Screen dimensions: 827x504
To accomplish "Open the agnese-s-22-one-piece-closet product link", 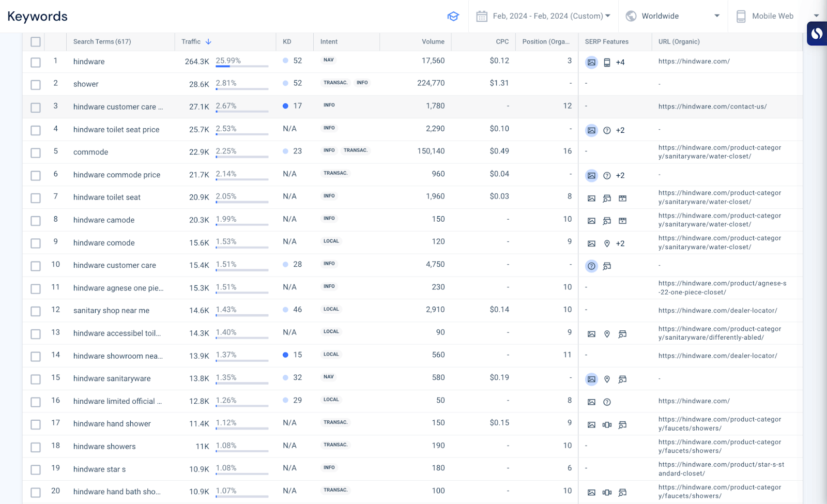I will click(722, 288).
